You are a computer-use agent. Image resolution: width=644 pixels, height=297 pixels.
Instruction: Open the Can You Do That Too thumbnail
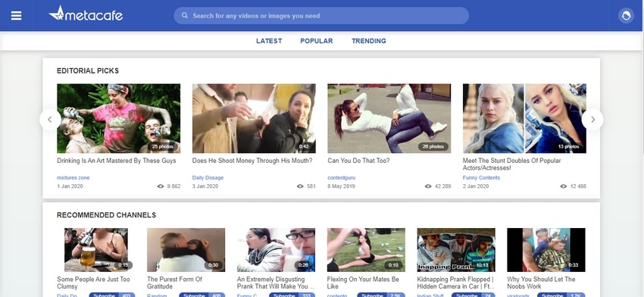389,118
